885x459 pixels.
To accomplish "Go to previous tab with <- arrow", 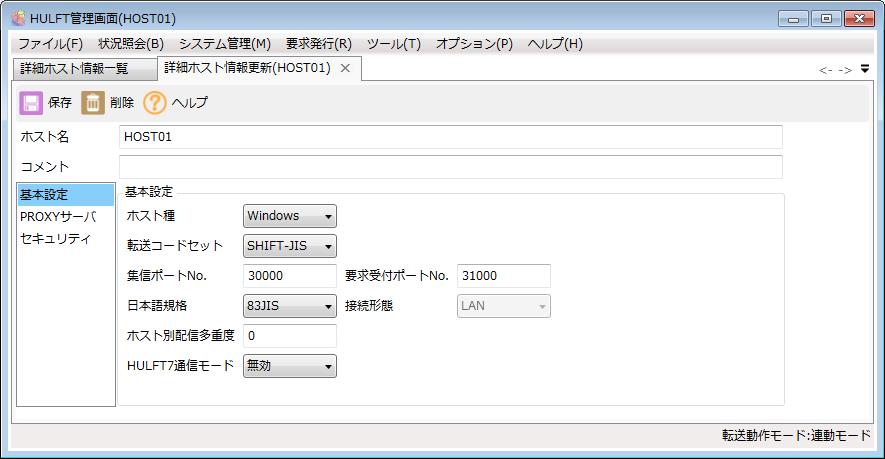I will tap(826, 70).
